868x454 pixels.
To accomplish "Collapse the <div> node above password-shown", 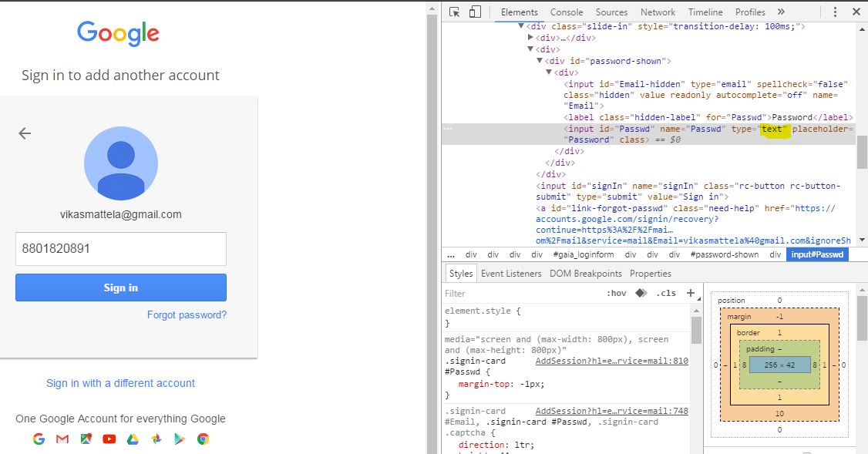I will tap(530, 49).
